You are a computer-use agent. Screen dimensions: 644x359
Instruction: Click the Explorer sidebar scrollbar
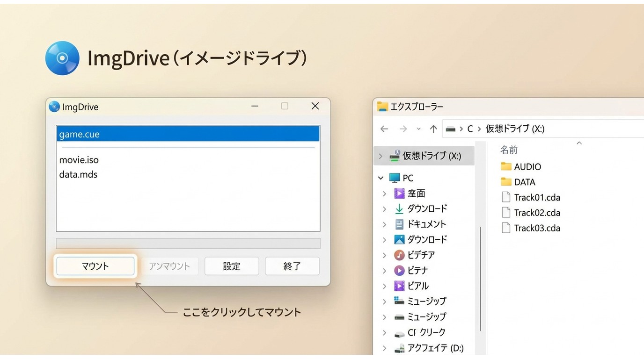pos(480,279)
